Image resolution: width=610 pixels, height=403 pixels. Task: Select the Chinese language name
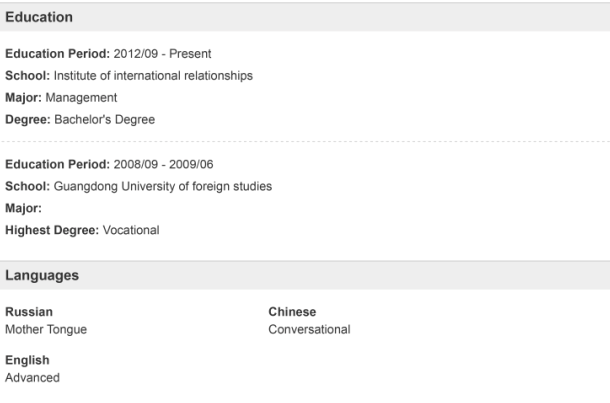(292, 312)
